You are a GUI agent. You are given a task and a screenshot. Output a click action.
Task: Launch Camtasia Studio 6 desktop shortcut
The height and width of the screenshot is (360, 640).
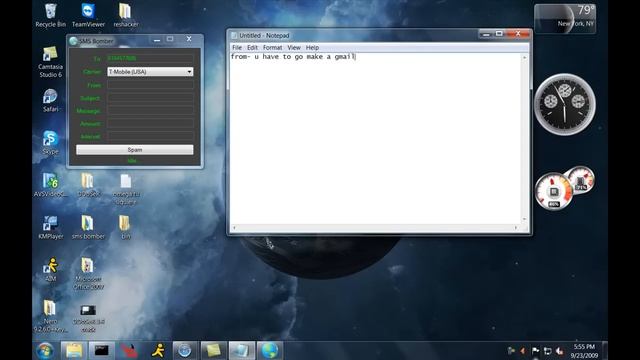pyautogui.click(x=50, y=62)
